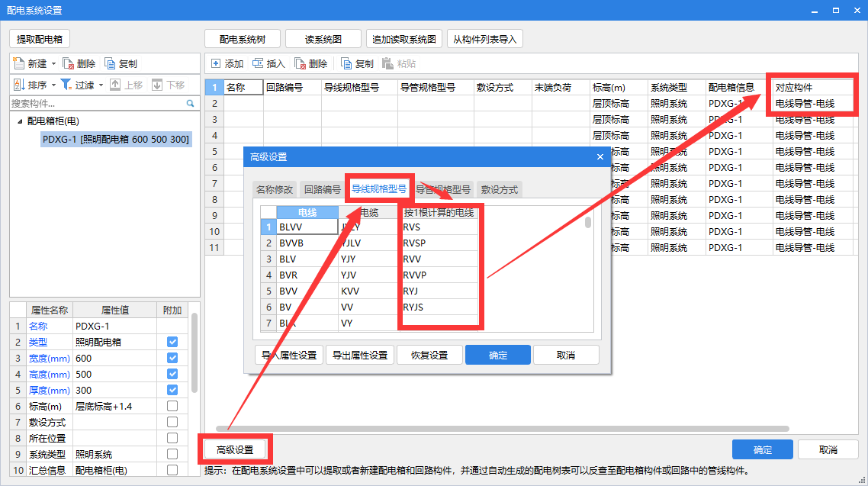Click the search magnifier in component search
The image size is (868, 486).
pos(191,103)
